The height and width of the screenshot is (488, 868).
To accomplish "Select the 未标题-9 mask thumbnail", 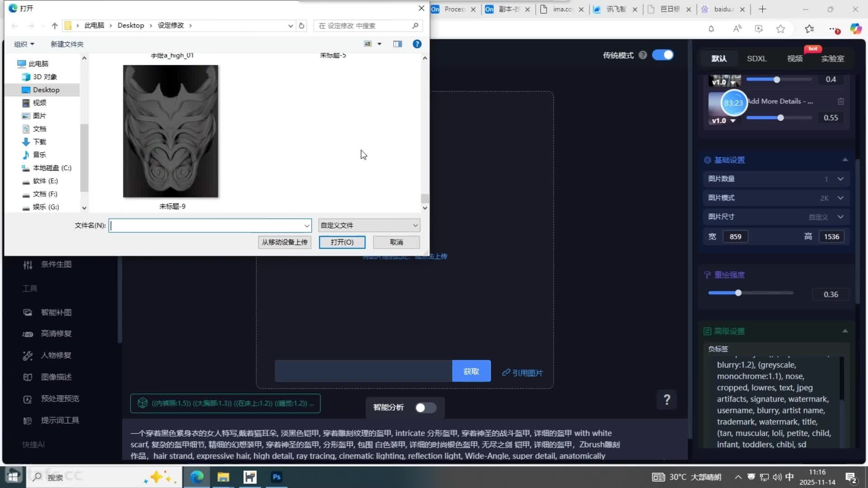I will 170,131.
